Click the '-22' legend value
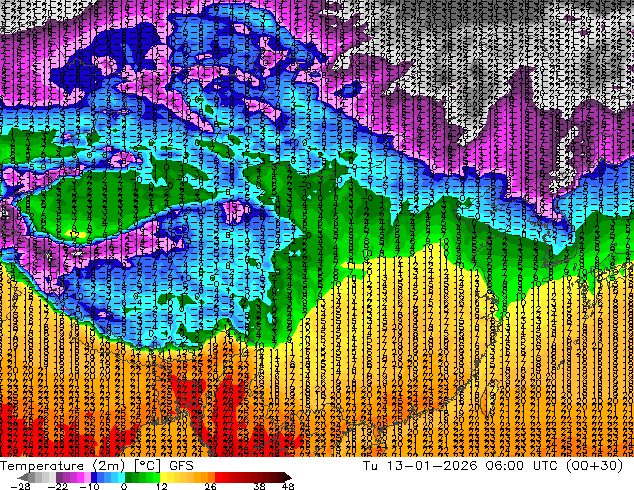This screenshot has width=634, height=490. 58,486
